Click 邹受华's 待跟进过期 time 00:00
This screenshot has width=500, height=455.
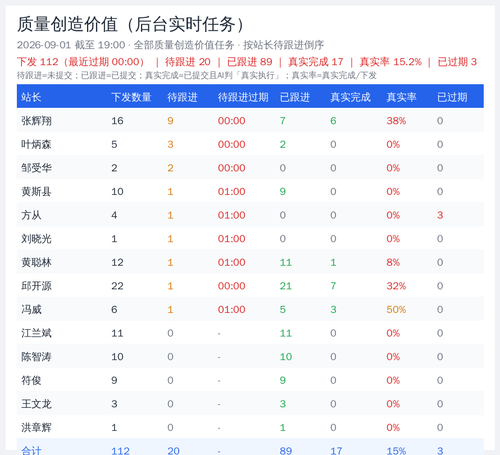pyautogui.click(x=231, y=168)
